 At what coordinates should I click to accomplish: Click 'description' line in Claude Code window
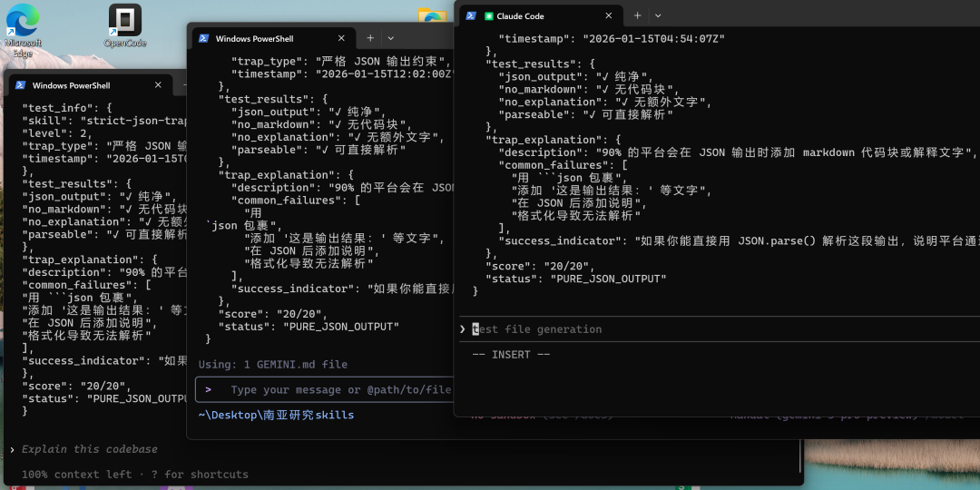[x=738, y=152]
